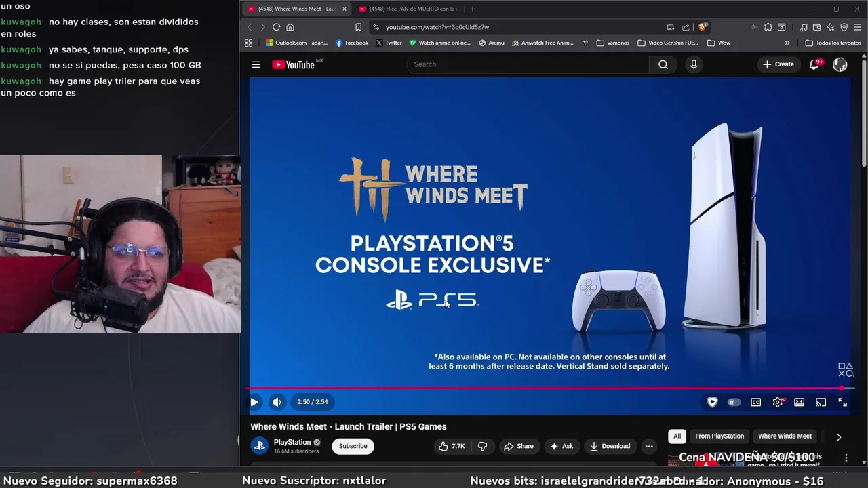Like the video with thumbs up 7.7K
This screenshot has width=868, height=488.
(x=452, y=446)
